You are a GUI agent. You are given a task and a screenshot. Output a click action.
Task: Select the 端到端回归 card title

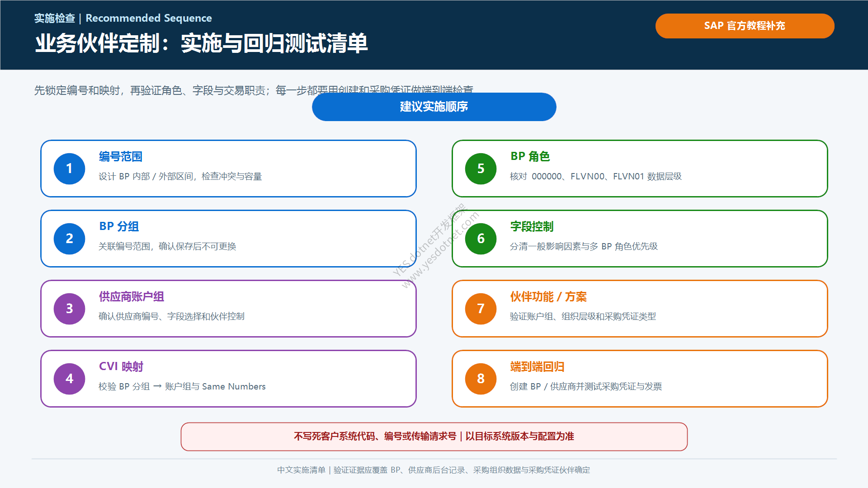click(537, 366)
